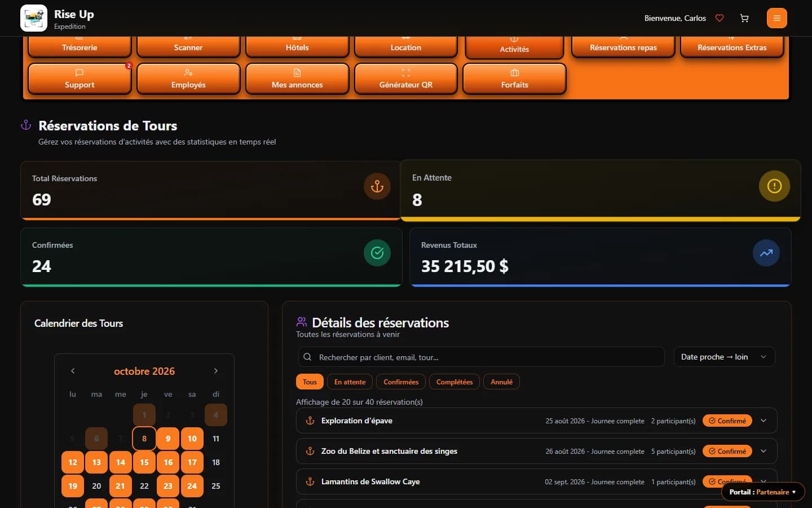Go to next month in calendar

point(216,371)
